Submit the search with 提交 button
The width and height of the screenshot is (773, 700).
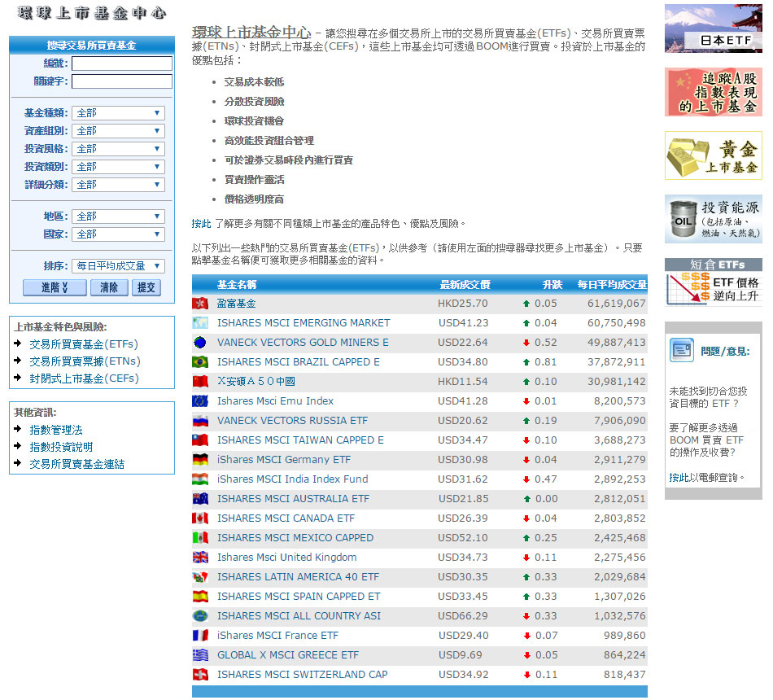146,287
